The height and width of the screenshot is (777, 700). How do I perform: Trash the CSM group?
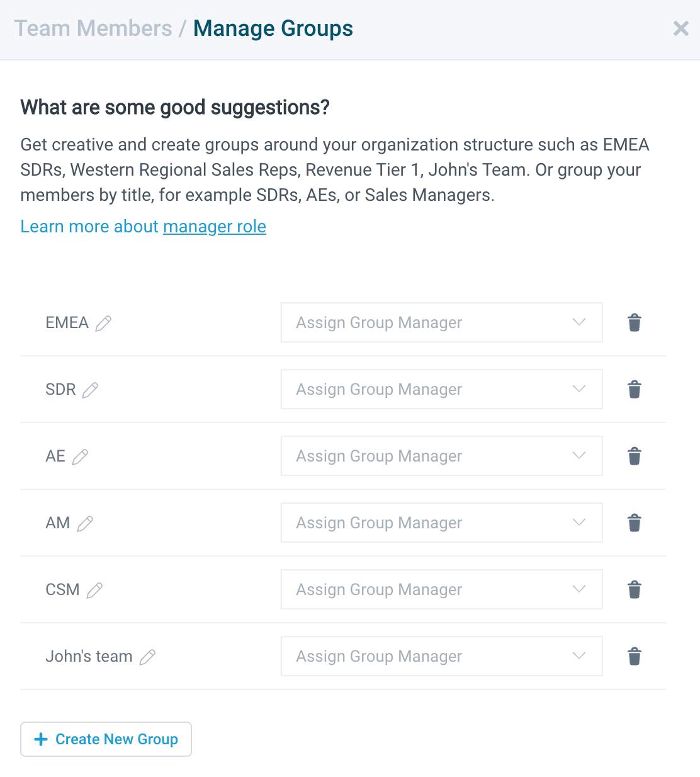pyautogui.click(x=635, y=590)
